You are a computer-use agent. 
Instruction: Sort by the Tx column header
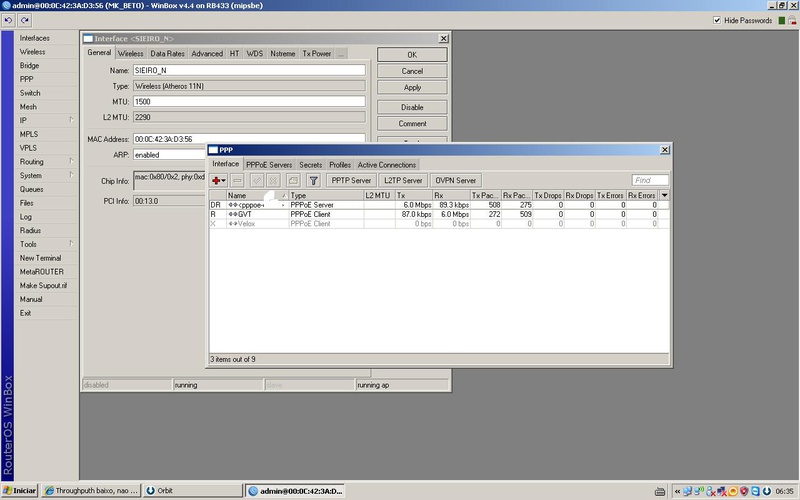pos(413,195)
